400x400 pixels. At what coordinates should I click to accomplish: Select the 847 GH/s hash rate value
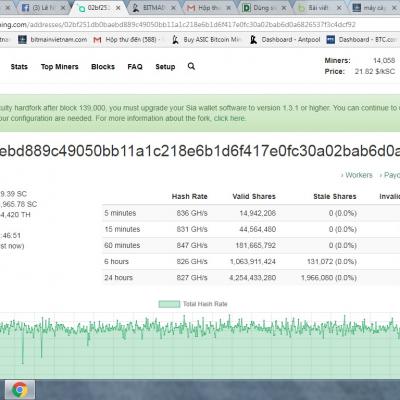pyautogui.click(x=192, y=245)
